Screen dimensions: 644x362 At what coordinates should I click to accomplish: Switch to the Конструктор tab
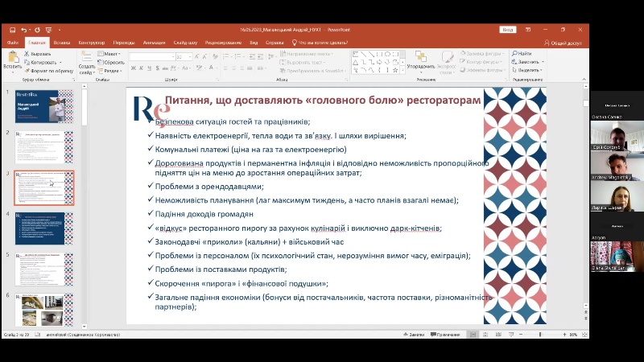[92, 43]
